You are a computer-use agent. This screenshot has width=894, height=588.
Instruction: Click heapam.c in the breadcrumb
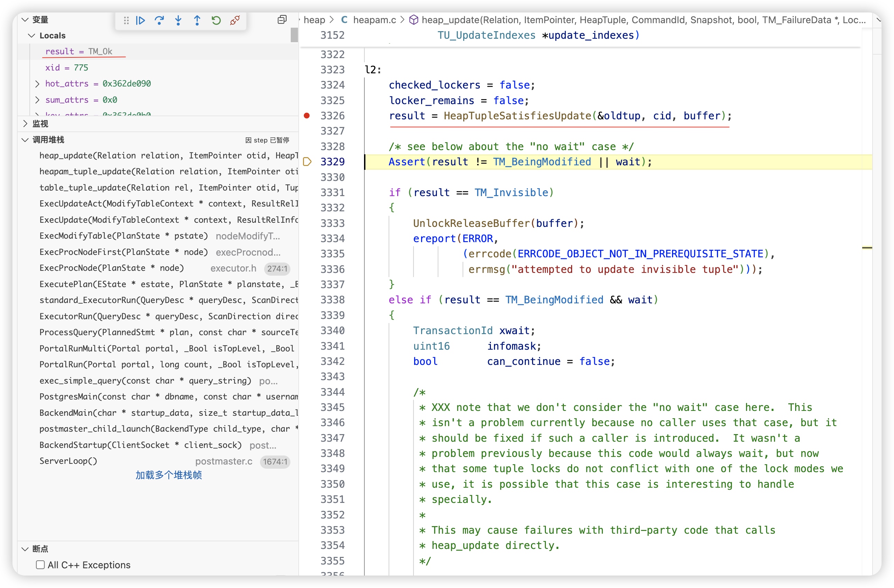(x=374, y=20)
